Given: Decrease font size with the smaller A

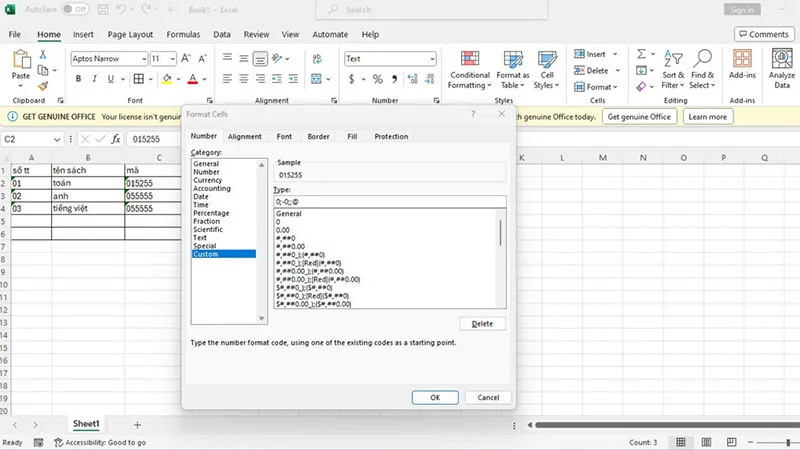Looking at the screenshot, I should point(203,59).
